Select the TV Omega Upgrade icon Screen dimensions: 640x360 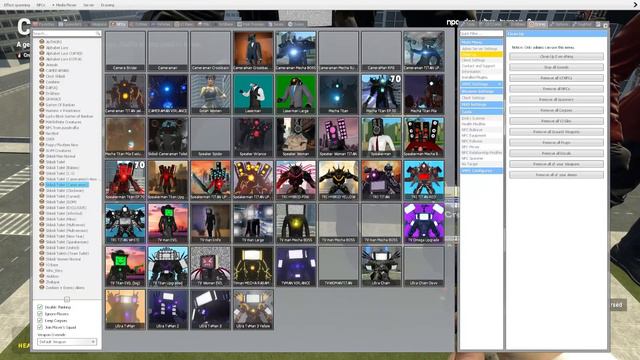pyautogui.click(x=424, y=223)
